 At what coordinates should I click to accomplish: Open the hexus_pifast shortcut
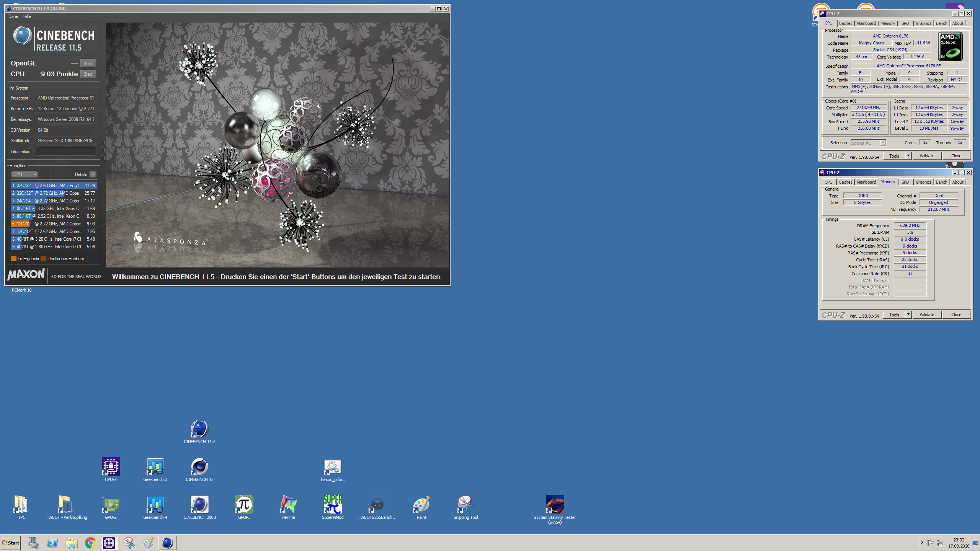(x=333, y=469)
